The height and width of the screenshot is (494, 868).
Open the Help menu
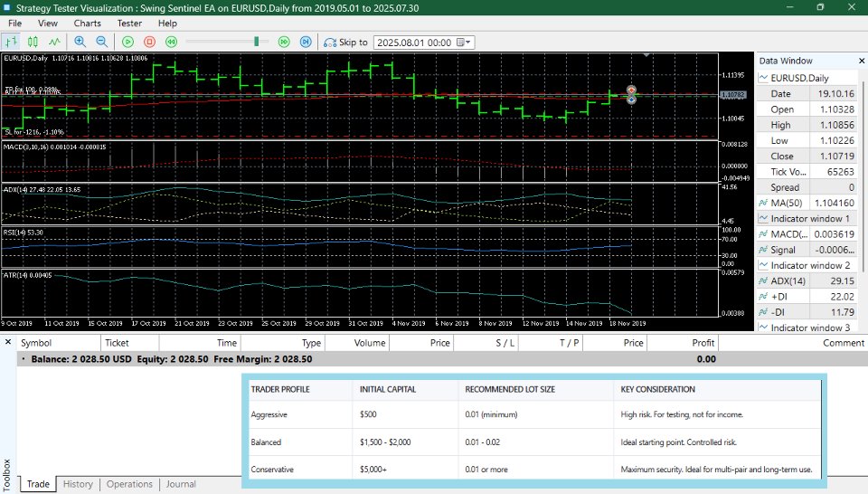167,24
